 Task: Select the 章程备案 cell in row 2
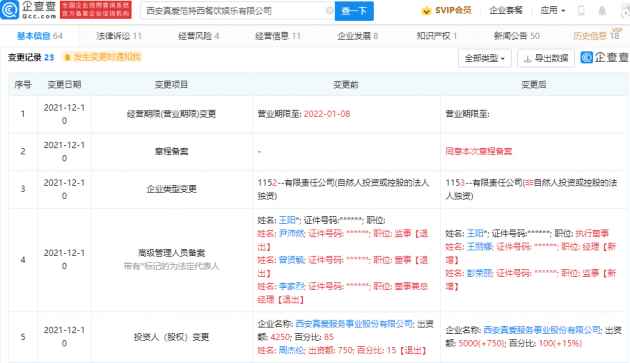click(x=172, y=152)
